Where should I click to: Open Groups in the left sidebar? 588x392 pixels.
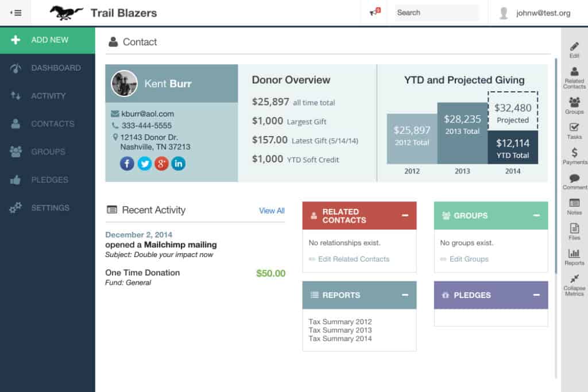[x=48, y=152]
